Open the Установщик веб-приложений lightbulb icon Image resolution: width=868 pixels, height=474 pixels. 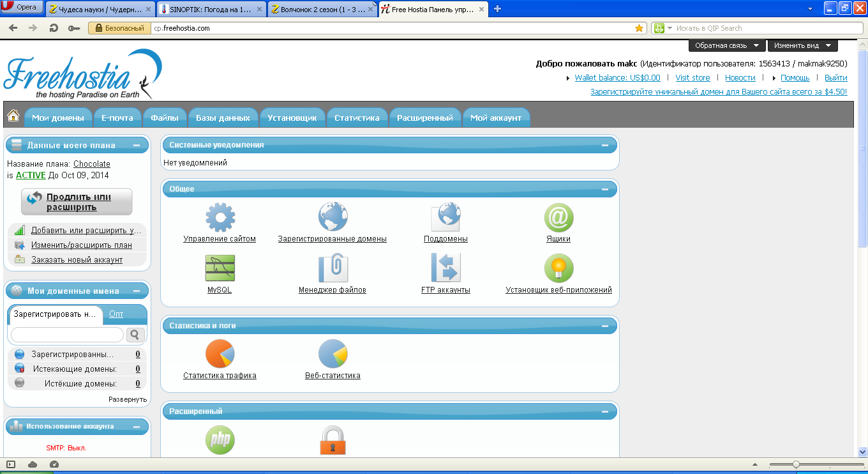click(x=558, y=268)
